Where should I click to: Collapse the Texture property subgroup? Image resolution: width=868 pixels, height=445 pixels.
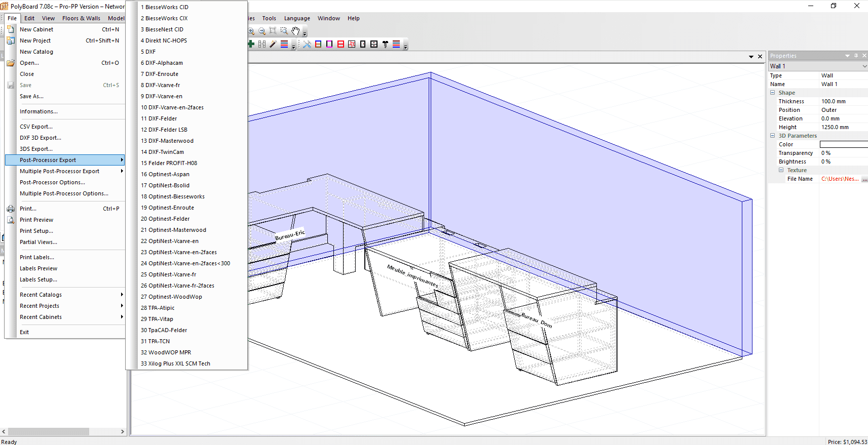tap(781, 170)
